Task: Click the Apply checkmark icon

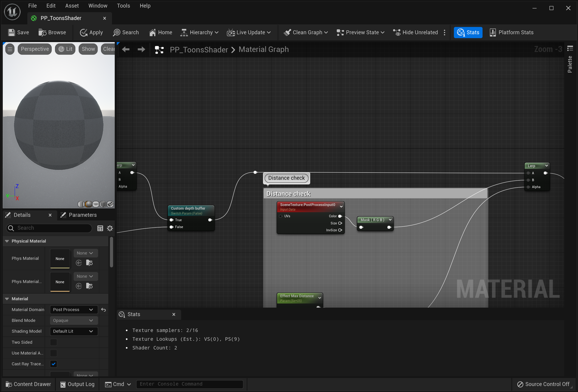Action: click(x=83, y=33)
